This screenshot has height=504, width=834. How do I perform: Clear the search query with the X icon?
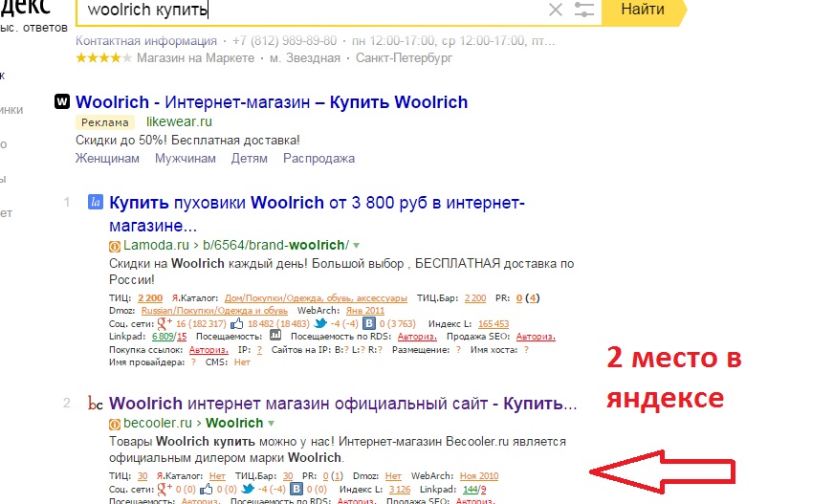[x=556, y=10]
